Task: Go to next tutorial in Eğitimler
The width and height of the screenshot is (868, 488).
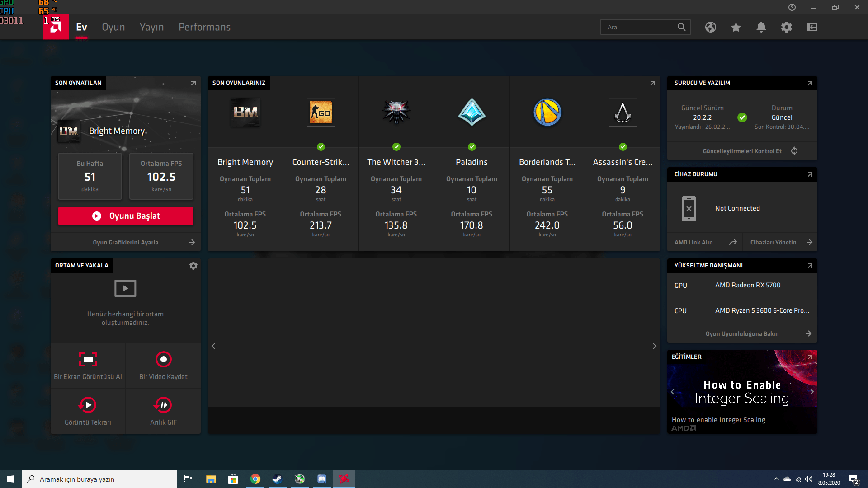Action: point(811,392)
